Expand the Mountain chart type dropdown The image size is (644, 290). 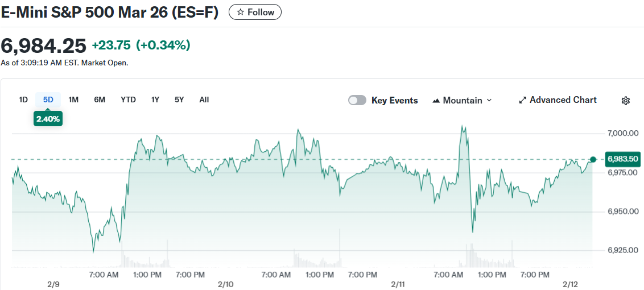click(x=462, y=101)
